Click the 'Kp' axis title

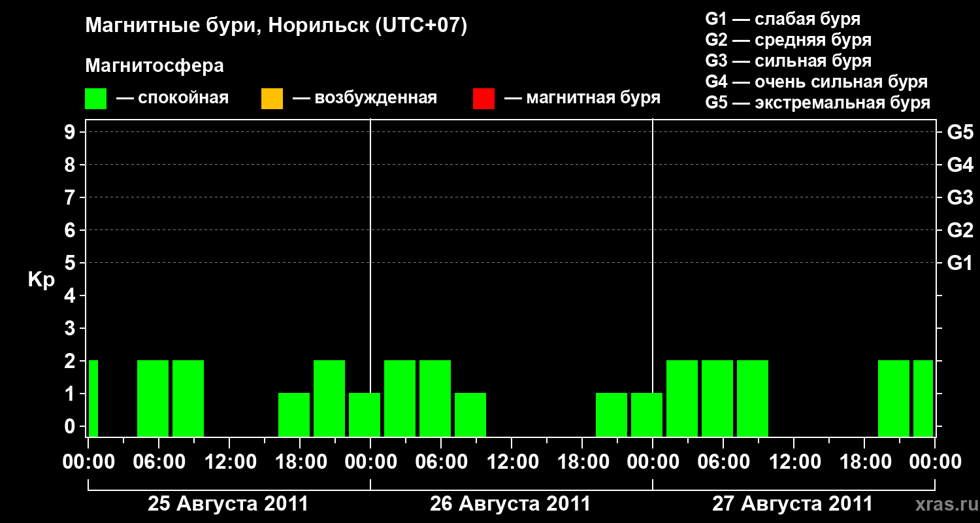(x=41, y=279)
